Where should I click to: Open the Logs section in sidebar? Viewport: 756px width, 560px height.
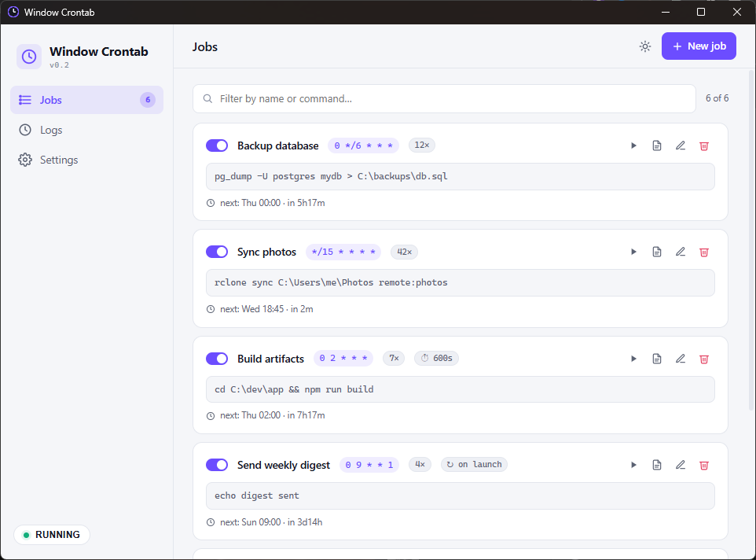86,130
